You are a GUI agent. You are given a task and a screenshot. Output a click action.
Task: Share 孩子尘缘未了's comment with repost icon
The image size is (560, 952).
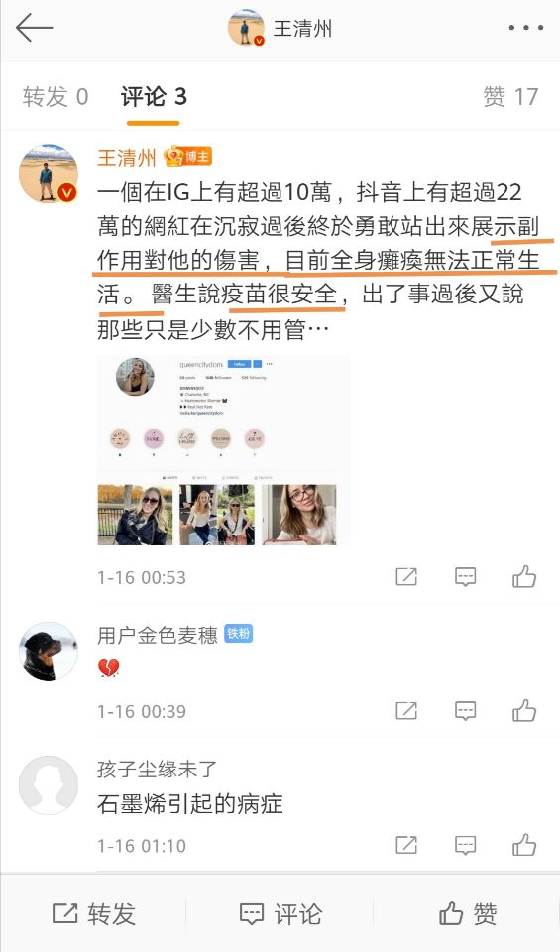406,845
